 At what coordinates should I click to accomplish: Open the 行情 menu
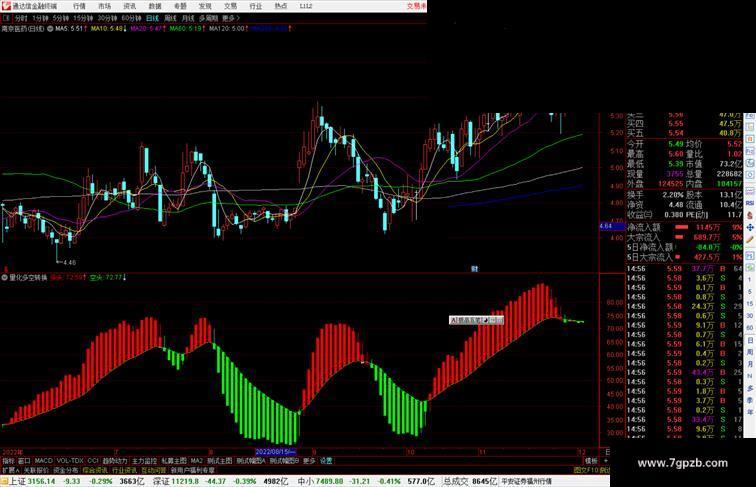[79, 6]
